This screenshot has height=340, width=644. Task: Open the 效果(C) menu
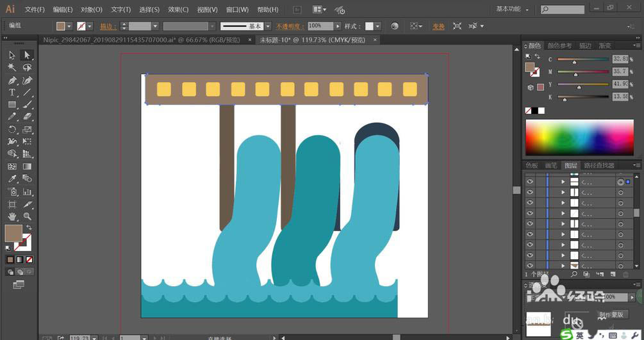tap(178, 10)
